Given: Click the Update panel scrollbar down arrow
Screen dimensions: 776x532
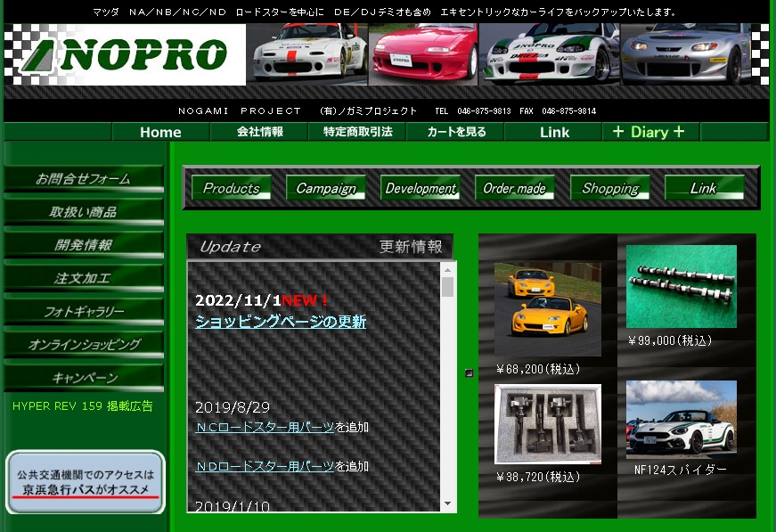Looking at the screenshot, I should click(x=447, y=503).
